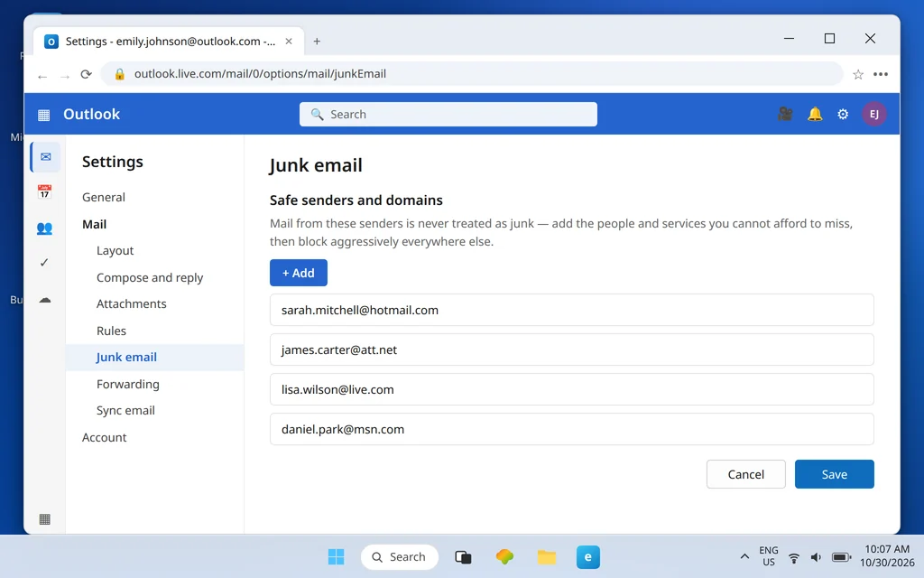Open Compose and reply settings
The width and height of the screenshot is (924, 578).
(x=150, y=277)
